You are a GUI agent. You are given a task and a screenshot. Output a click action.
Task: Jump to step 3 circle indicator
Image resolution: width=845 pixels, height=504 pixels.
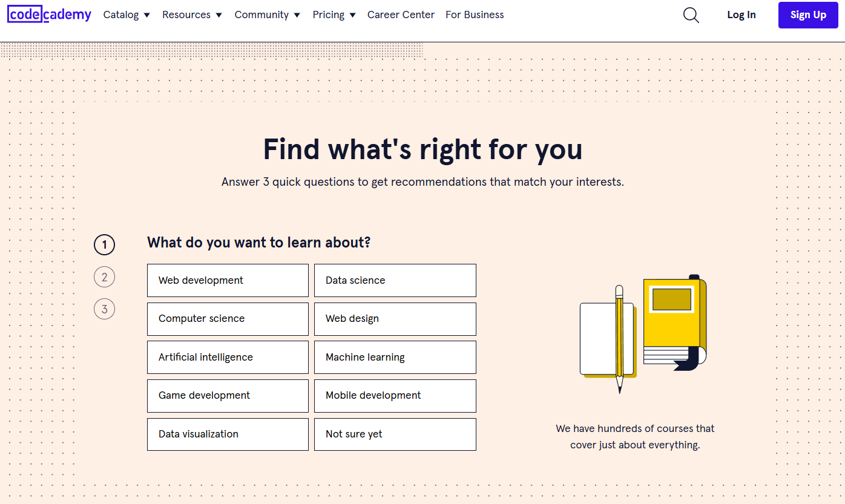[x=104, y=309]
